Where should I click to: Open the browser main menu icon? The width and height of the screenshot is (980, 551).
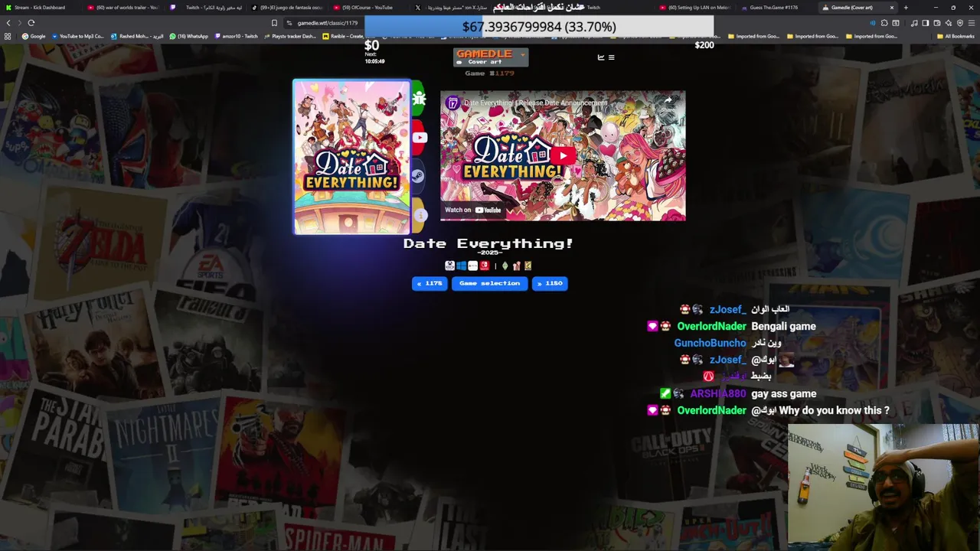tap(970, 23)
